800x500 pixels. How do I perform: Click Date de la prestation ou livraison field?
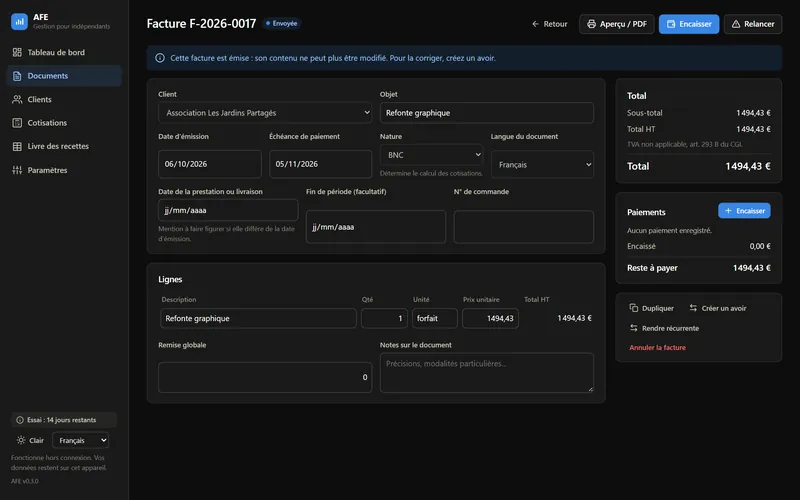point(228,210)
